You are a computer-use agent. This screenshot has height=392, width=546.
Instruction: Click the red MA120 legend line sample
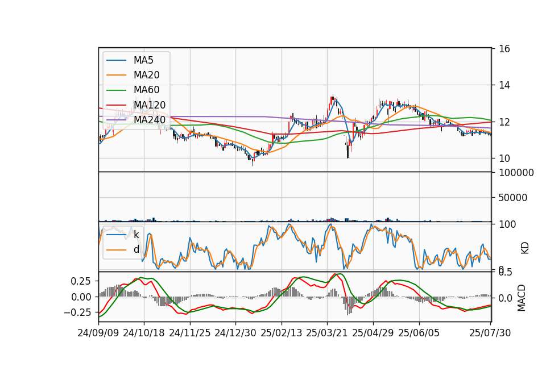pos(116,105)
